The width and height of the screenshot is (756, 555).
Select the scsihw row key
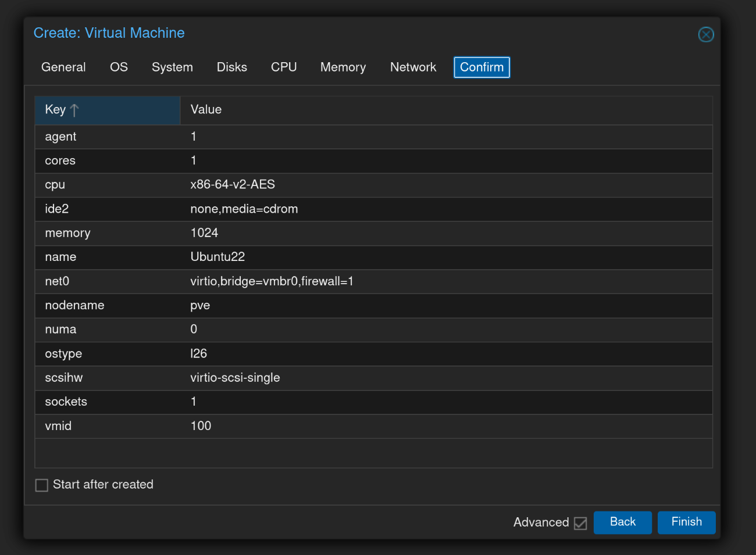63,378
